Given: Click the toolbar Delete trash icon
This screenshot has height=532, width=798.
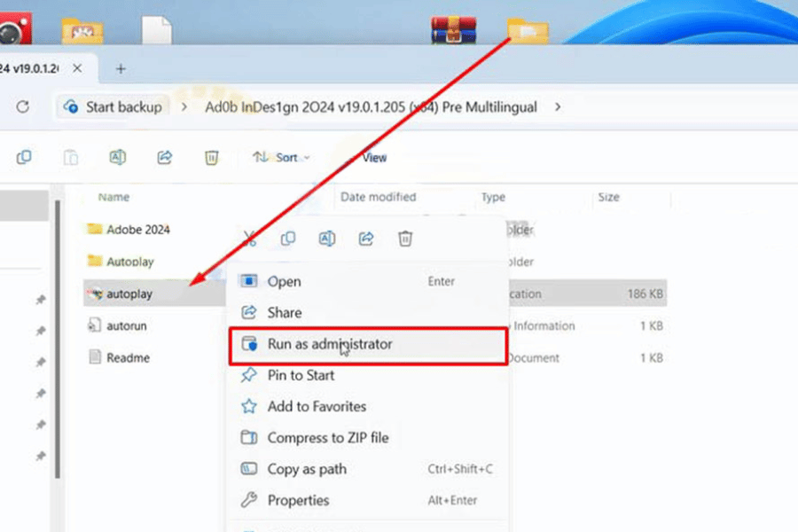Looking at the screenshot, I should pos(211,157).
